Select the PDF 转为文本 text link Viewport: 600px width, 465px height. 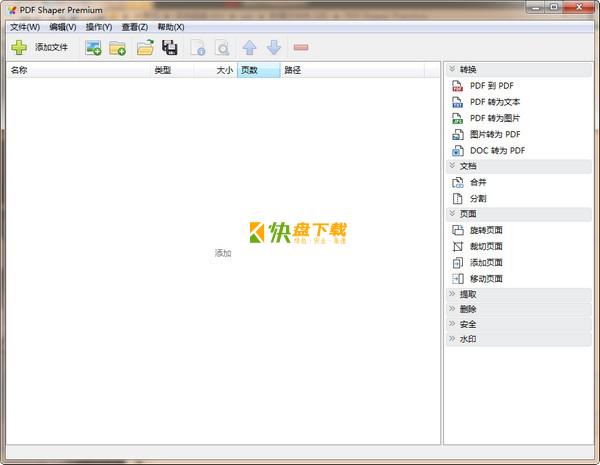tap(495, 102)
